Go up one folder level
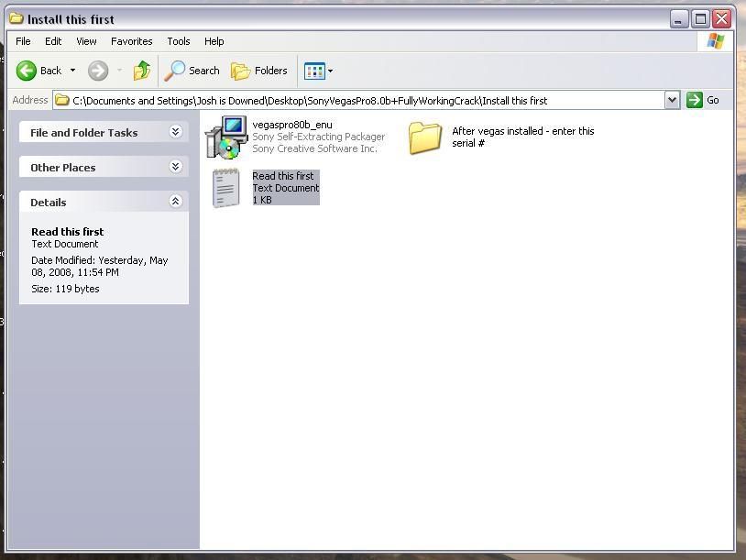The image size is (746, 560). click(x=142, y=71)
